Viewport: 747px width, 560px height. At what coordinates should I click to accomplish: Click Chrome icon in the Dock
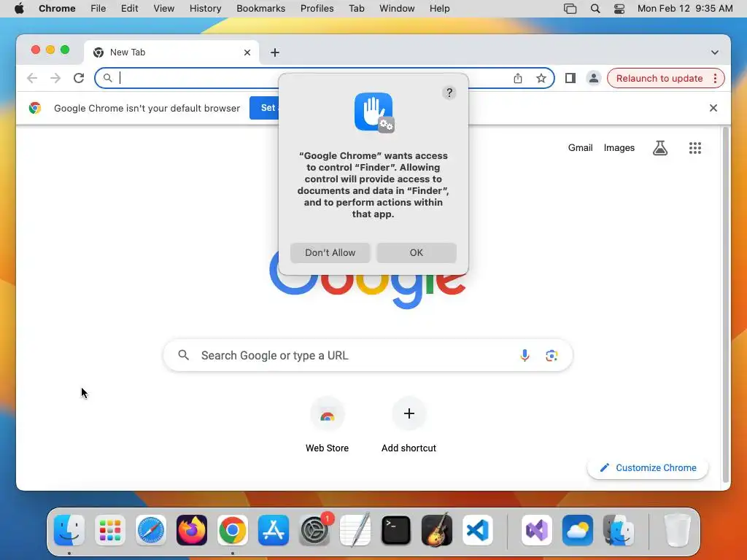coord(233,530)
